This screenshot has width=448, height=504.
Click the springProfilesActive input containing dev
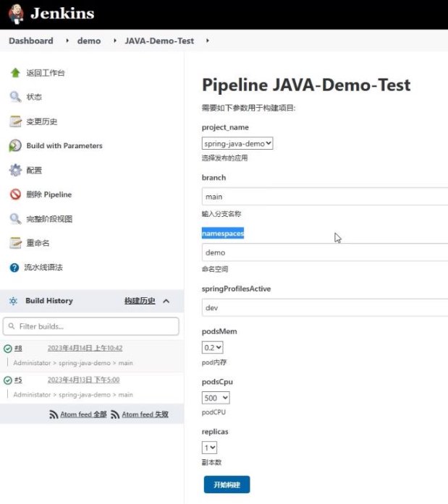click(325, 307)
